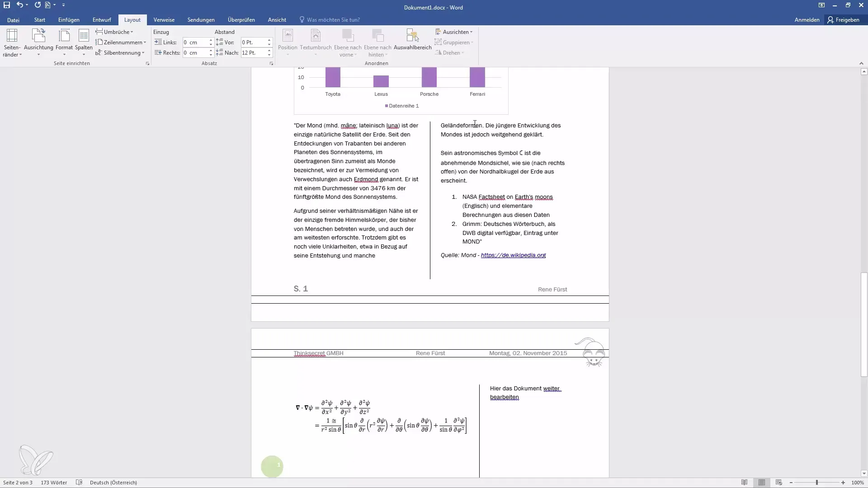Screen dimensions: 868x488
Task: Click the Rechts indent input field
Action: 195,53
